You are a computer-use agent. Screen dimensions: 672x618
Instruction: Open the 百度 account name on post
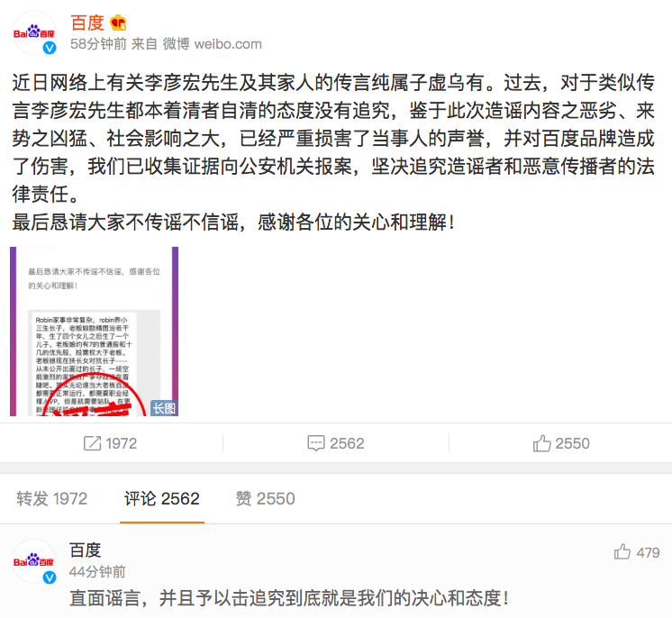coord(87,23)
